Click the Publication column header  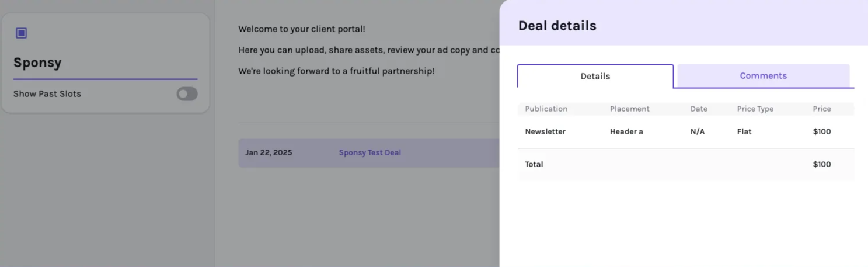tap(546, 109)
